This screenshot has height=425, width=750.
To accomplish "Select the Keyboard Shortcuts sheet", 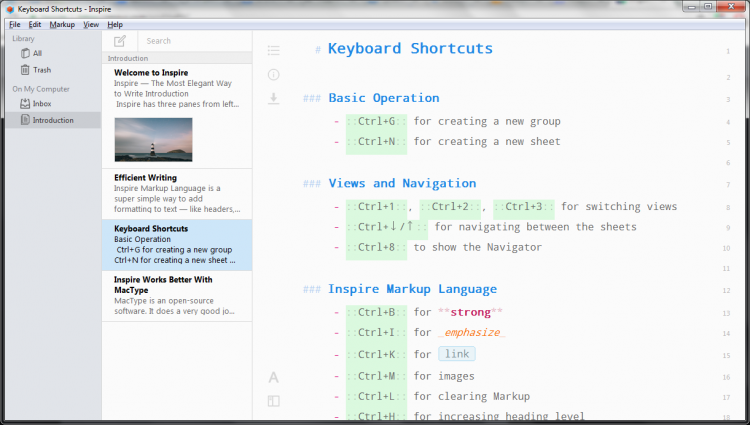I will tap(177, 245).
